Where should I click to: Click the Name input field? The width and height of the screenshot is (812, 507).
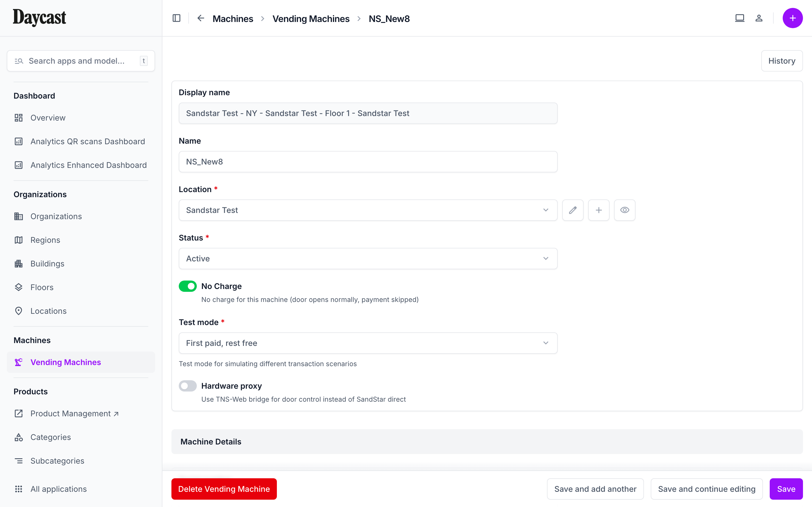[x=368, y=162]
